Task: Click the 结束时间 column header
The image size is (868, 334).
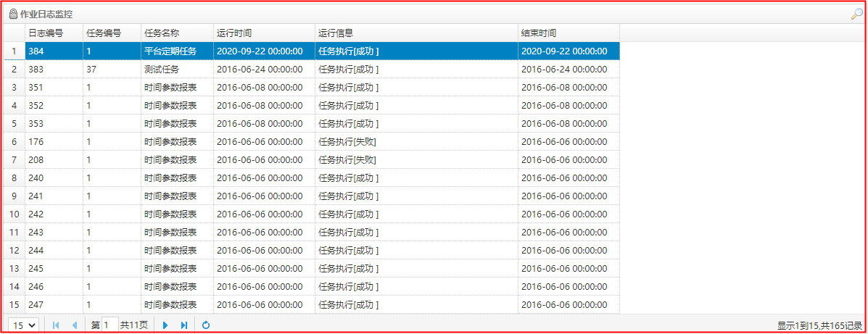Action: [539, 33]
